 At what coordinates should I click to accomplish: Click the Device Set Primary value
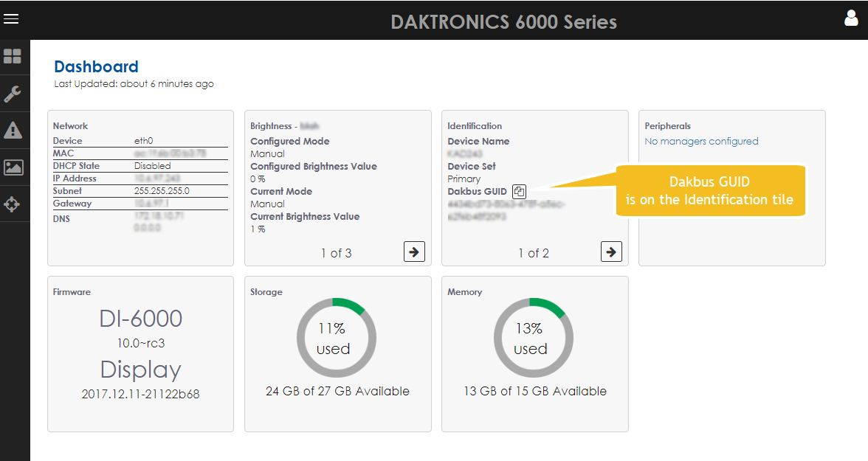pyautogui.click(x=464, y=178)
